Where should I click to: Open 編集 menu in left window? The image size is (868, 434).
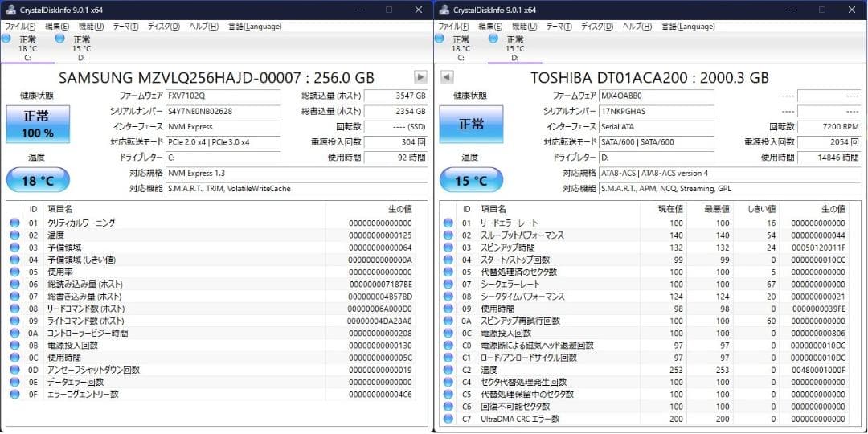pyautogui.click(x=57, y=26)
